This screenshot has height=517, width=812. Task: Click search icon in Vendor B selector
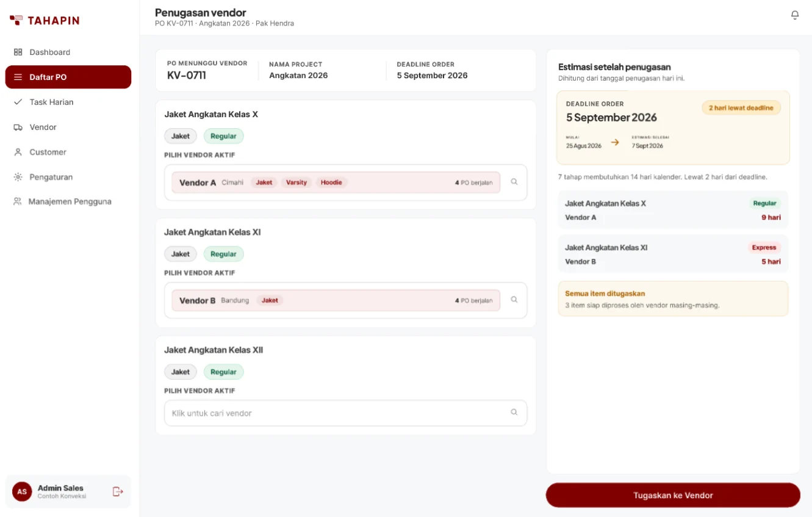click(514, 300)
